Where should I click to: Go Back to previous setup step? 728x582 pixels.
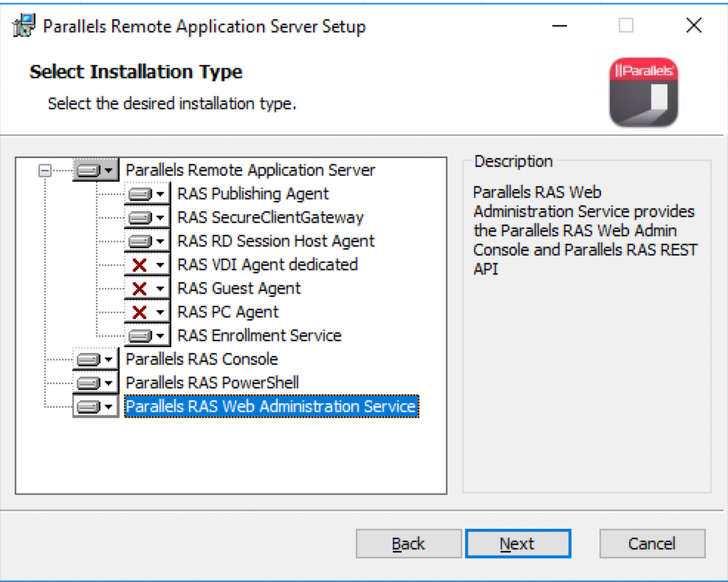click(408, 544)
